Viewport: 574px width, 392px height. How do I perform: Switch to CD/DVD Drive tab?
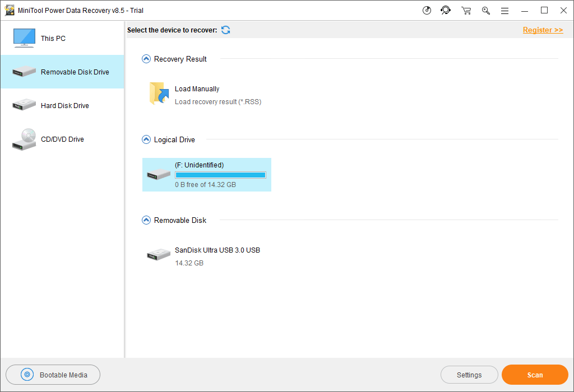[x=62, y=139]
